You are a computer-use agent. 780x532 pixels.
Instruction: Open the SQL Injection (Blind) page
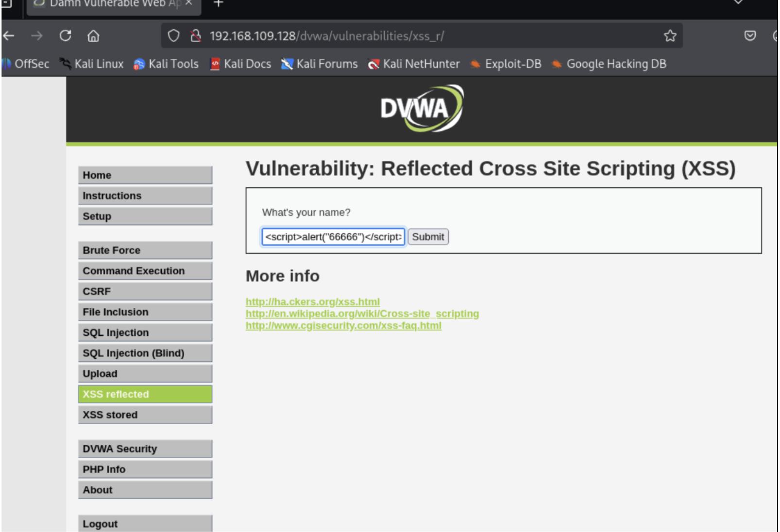(x=145, y=353)
